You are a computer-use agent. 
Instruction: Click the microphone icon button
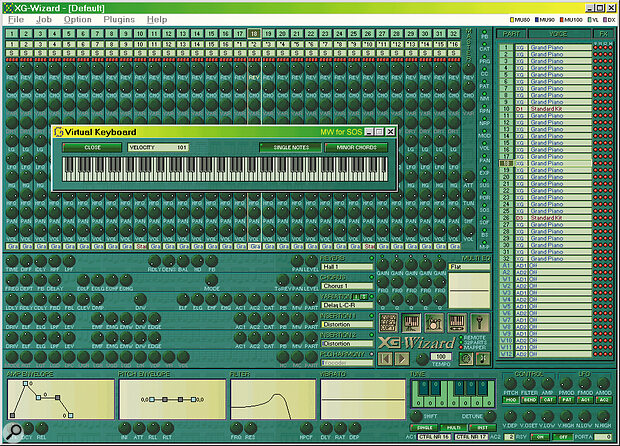pyautogui.click(x=480, y=323)
